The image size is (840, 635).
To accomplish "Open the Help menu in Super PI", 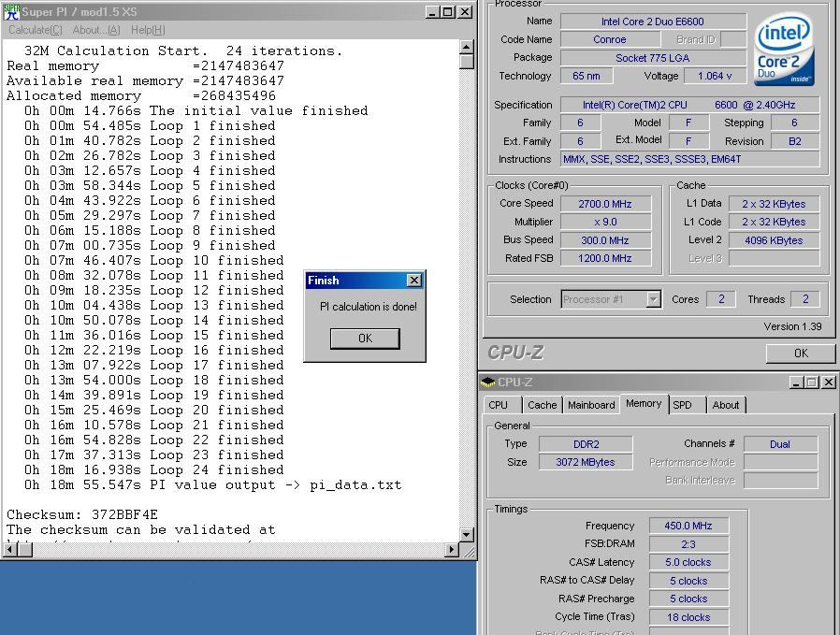I will pyautogui.click(x=148, y=30).
